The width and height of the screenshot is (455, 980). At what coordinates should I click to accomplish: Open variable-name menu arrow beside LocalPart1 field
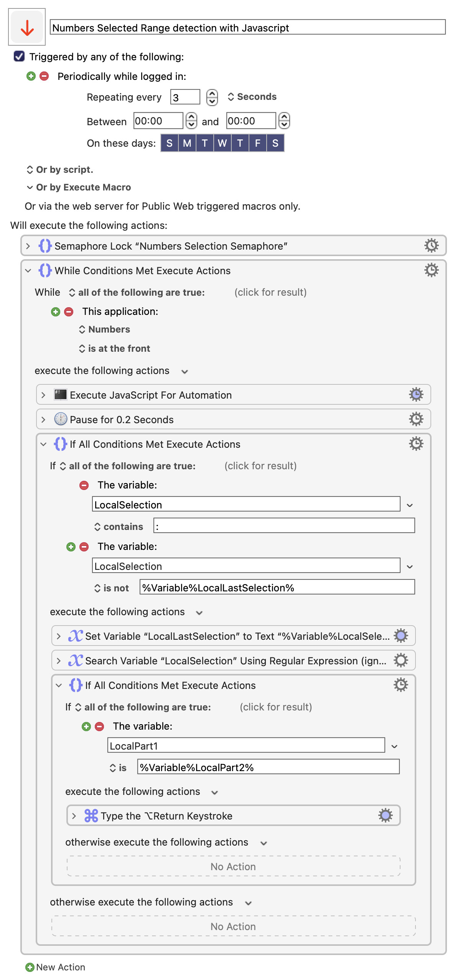[394, 746]
